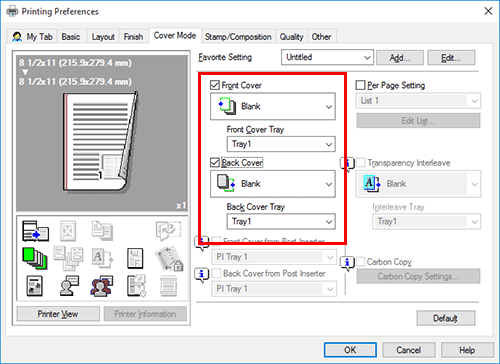Click the page preview thumbnail

101,142
